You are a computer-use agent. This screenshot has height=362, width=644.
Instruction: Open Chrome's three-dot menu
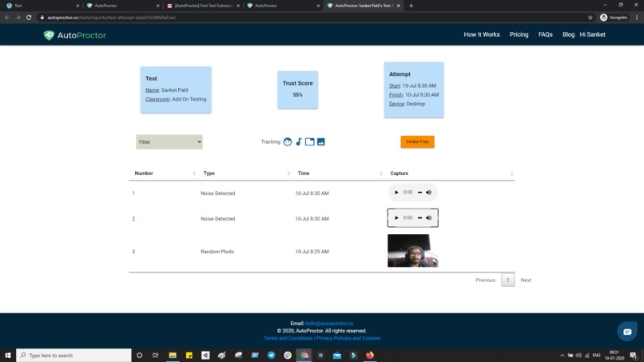(x=637, y=18)
